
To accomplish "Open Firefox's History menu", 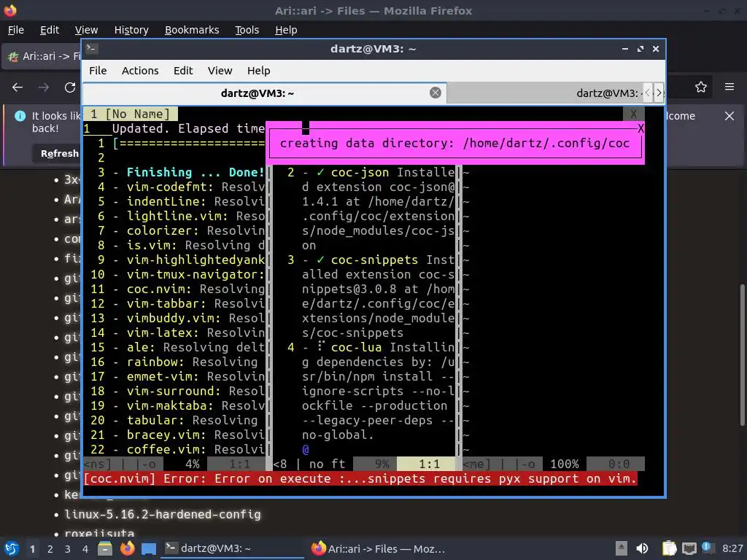I will [131, 30].
